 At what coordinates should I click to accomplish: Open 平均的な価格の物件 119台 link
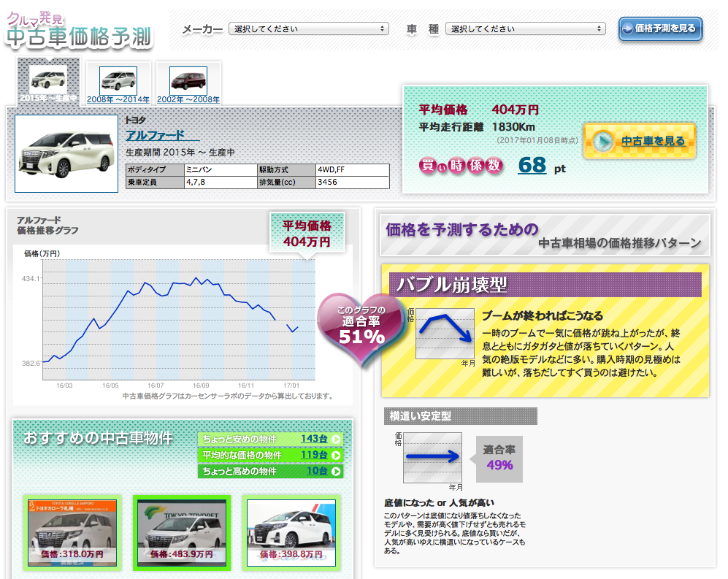tap(270, 455)
